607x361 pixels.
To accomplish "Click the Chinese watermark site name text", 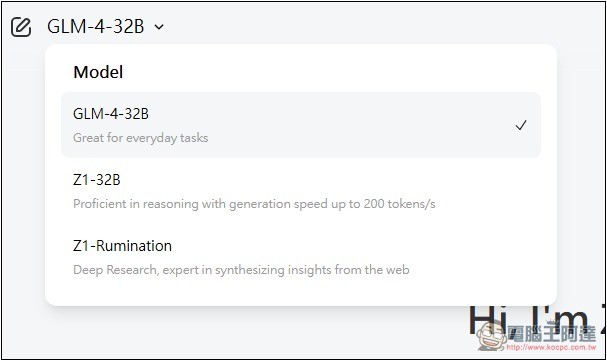I will click(x=552, y=334).
